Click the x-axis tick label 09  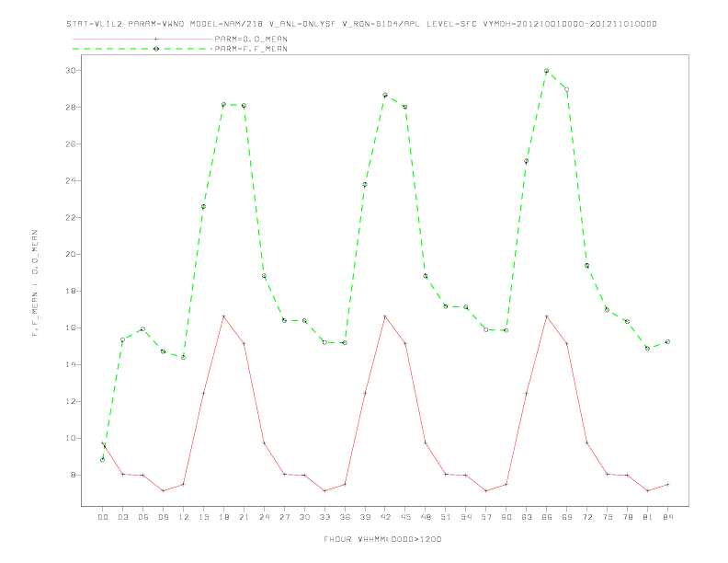coord(163,517)
